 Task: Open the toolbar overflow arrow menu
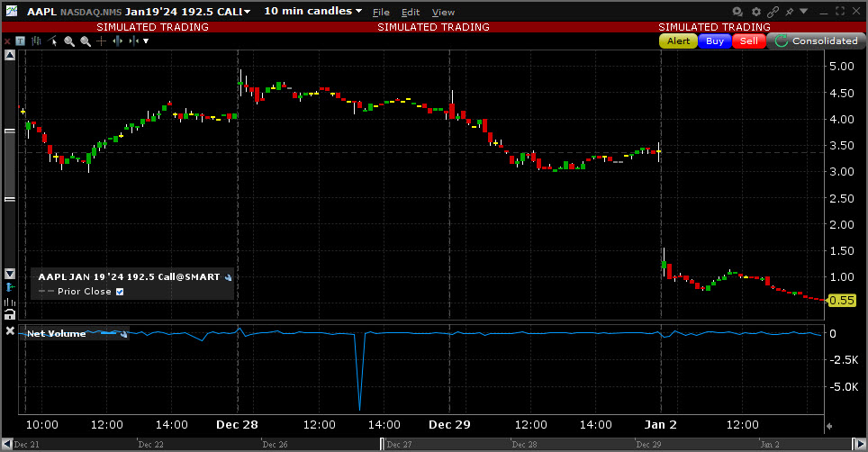point(146,41)
